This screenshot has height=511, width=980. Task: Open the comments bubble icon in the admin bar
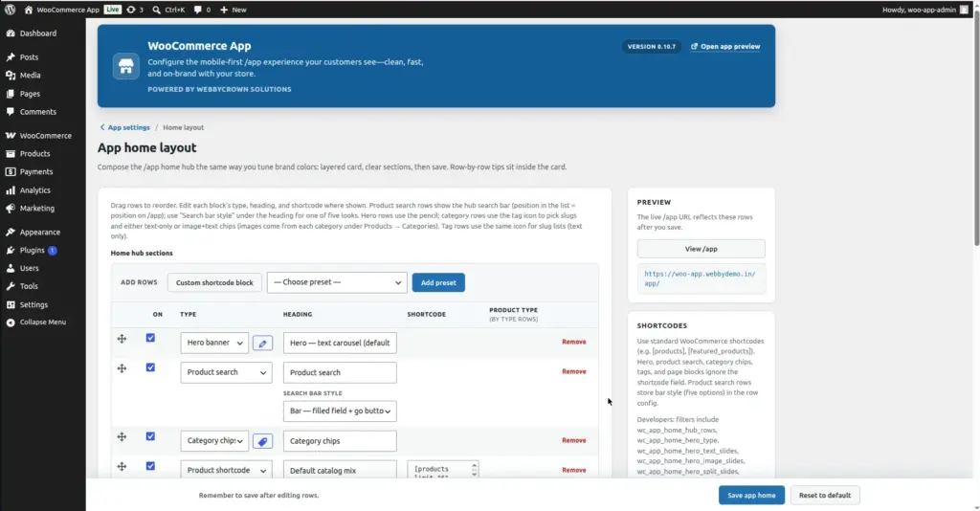198,10
